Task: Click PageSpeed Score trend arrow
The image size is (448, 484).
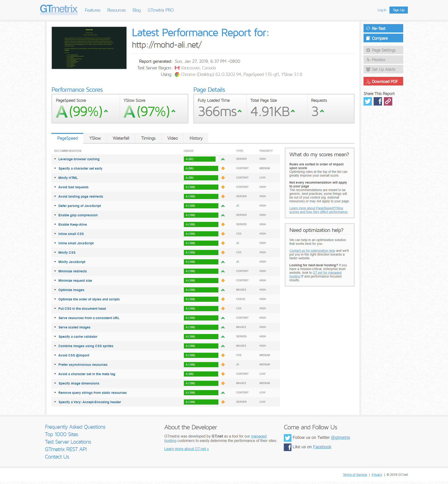Action: [x=106, y=111]
